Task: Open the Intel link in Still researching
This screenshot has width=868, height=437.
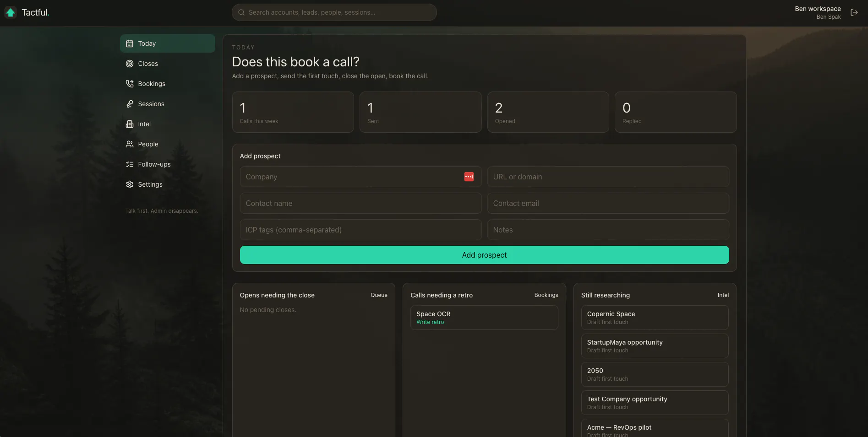Action: pyautogui.click(x=723, y=295)
